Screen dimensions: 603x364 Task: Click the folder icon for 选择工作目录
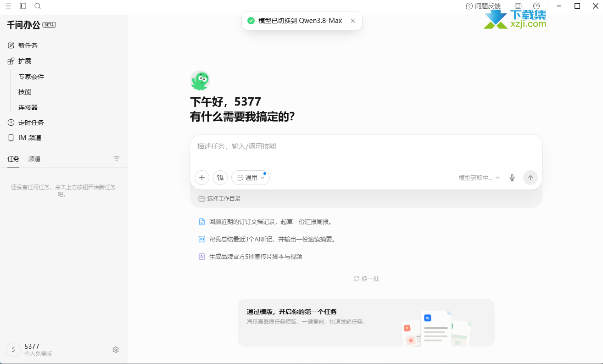(x=201, y=199)
